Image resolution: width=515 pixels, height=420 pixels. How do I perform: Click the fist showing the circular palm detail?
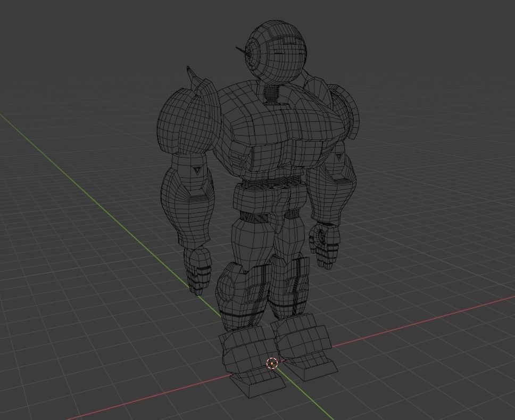coord(324,245)
